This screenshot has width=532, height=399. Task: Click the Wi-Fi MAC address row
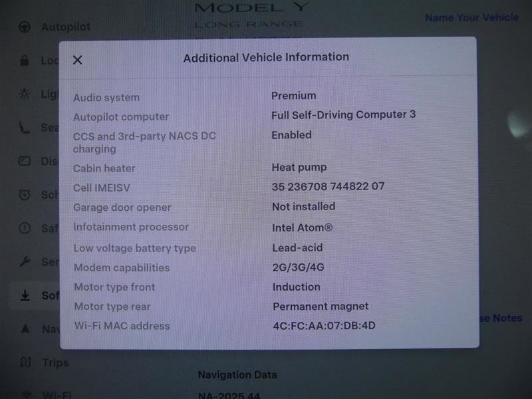tap(266, 326)
